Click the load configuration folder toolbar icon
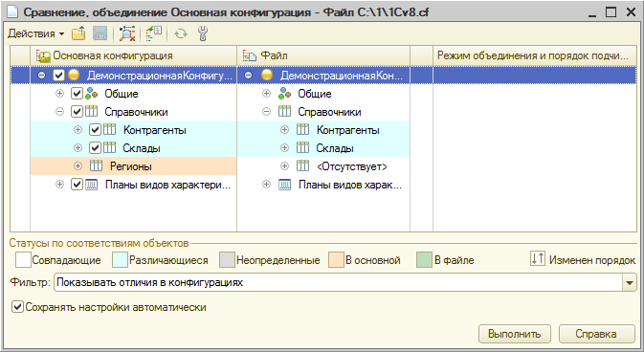 (x=78, y=33)
